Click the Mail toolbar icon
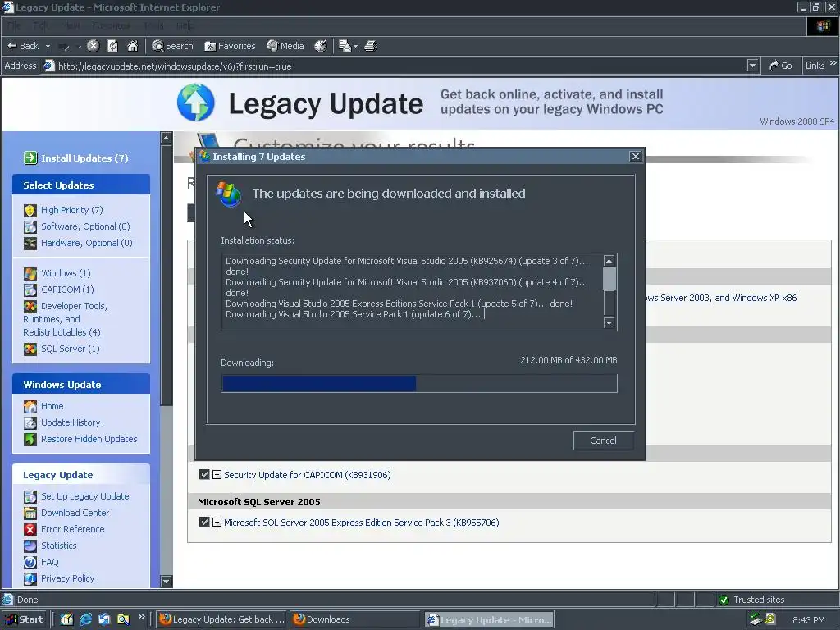The width and height of the screenshot is (840, 630). [x=345, y=46]
